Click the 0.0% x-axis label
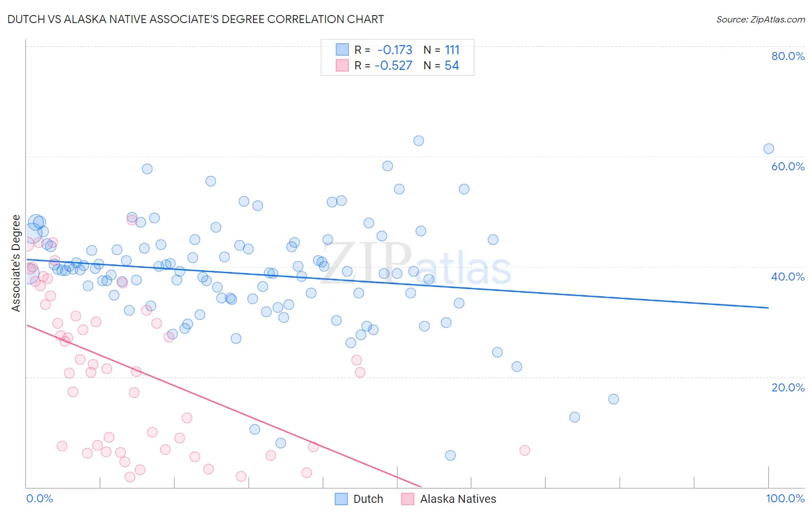The image size is (812, 515). [x=39, y=498]
